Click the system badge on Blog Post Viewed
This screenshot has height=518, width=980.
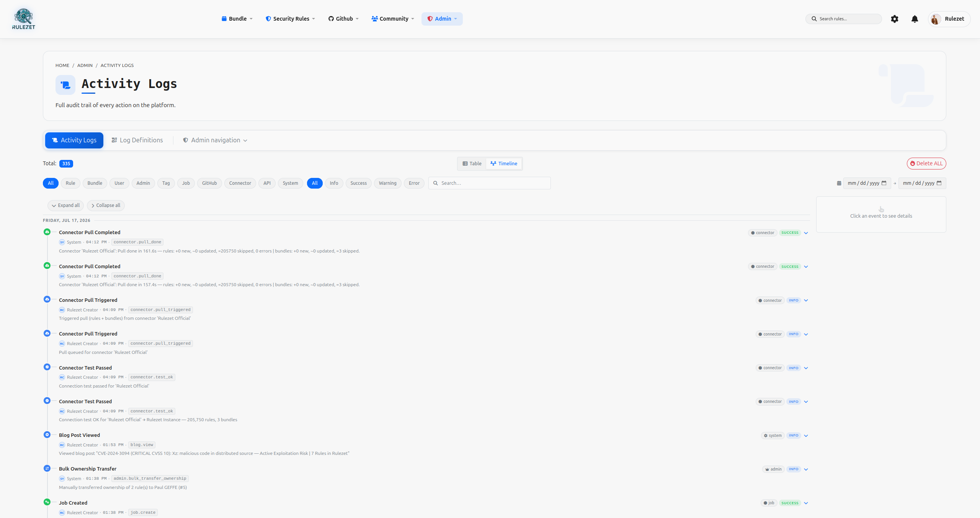click(773, 435)
